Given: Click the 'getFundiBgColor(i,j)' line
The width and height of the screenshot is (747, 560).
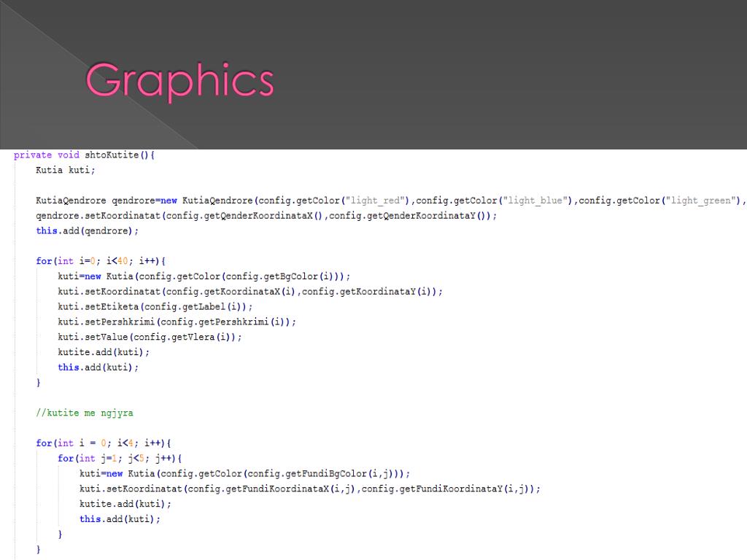Looking at the screenshot, I should tap(244, 474).
